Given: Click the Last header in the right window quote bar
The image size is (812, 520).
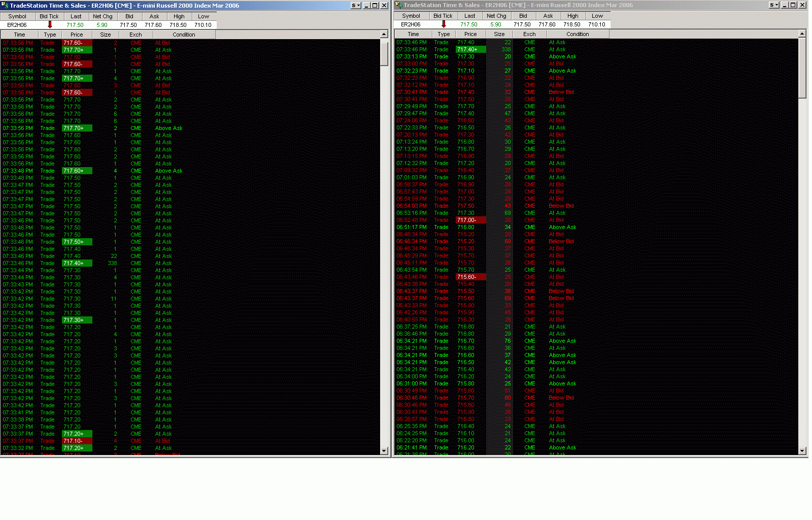Looking at the screenshot, I should [x=470, y=16].
